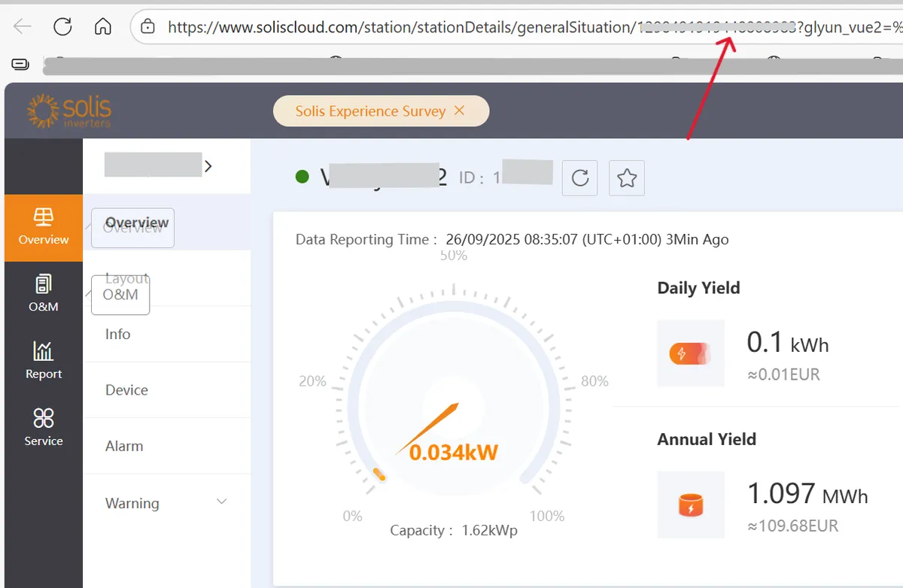903x588 pixels.
Task: Open the Report section in the dark sidebar
Action: click(44, 361)
